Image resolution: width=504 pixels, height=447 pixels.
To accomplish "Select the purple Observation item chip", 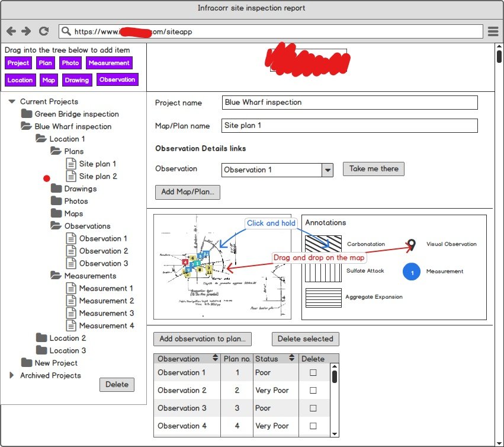I will coord(117,79).
